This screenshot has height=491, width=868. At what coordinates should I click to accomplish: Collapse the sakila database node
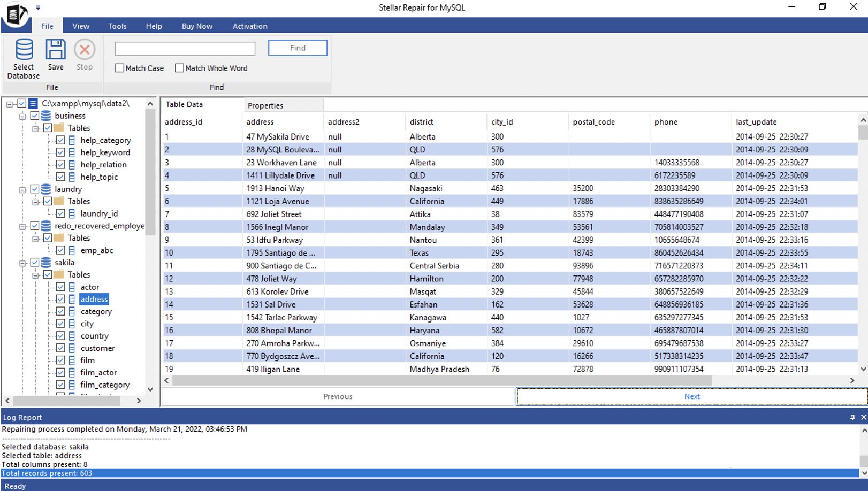21,262
